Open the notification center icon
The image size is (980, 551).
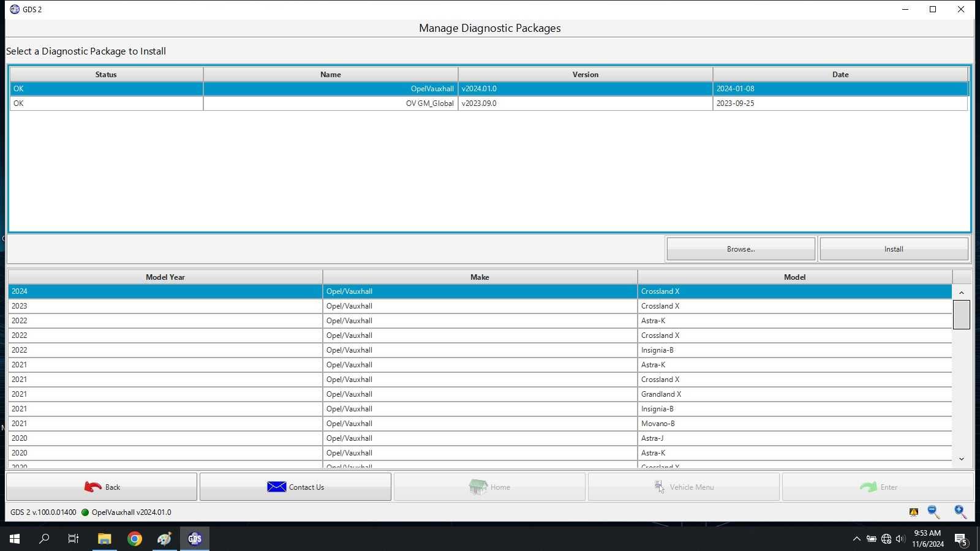[961, 539]
